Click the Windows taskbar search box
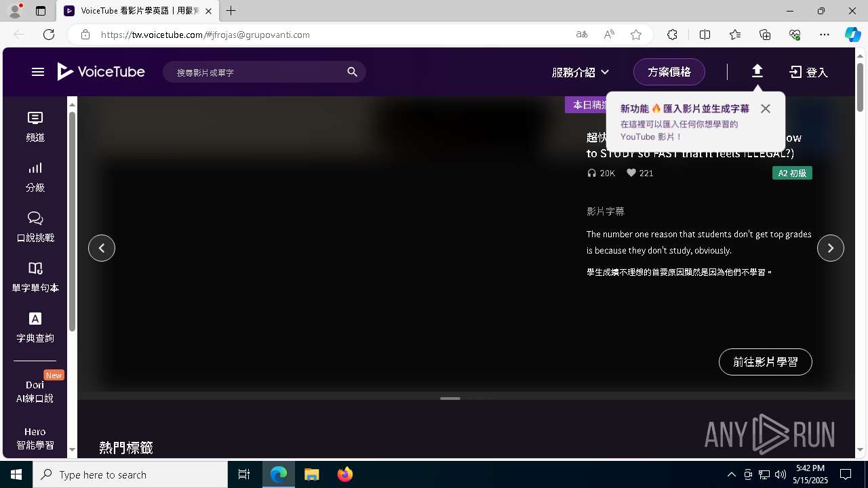The image size is (868, 488). point(130,474)
